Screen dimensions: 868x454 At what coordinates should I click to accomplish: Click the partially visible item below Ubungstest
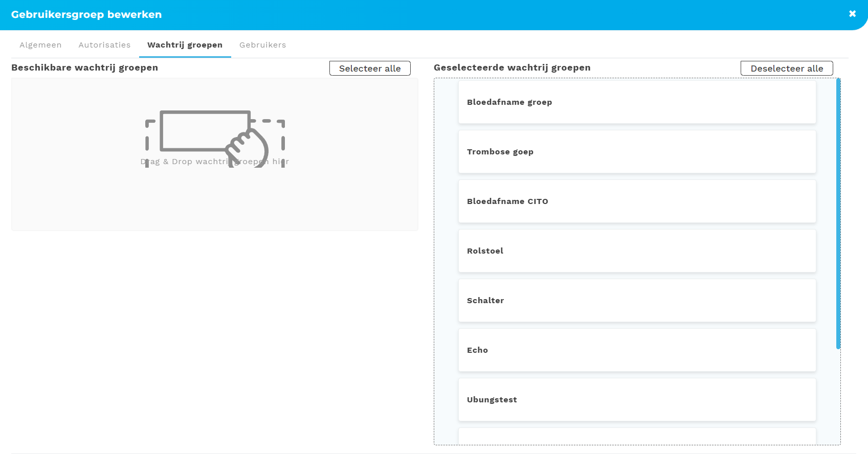click(x=637, y=436)
